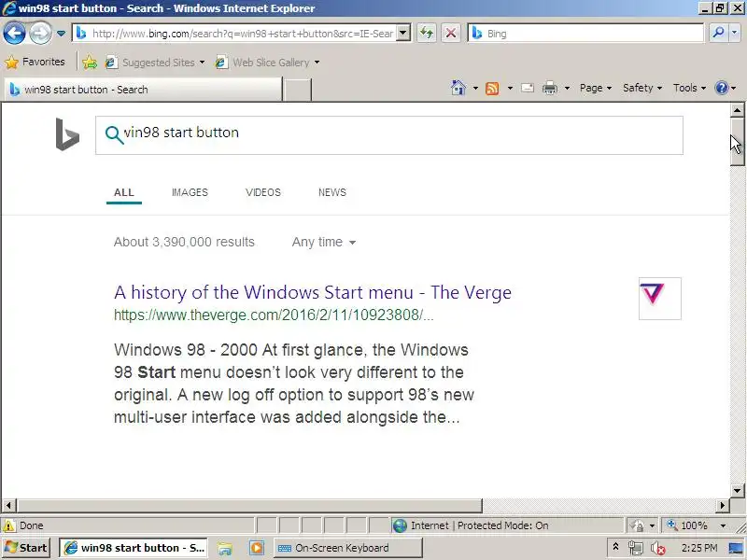
Task: Open the Page menu
Action: coord(596,88)
